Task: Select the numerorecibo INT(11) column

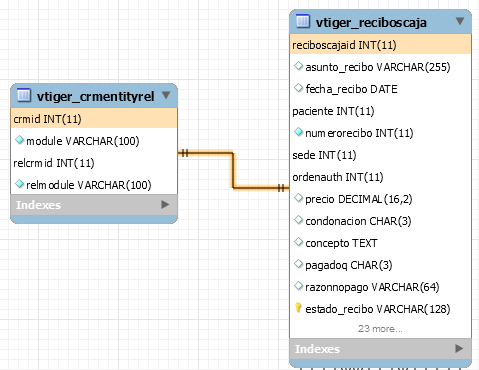Action: tap(380, 133)
